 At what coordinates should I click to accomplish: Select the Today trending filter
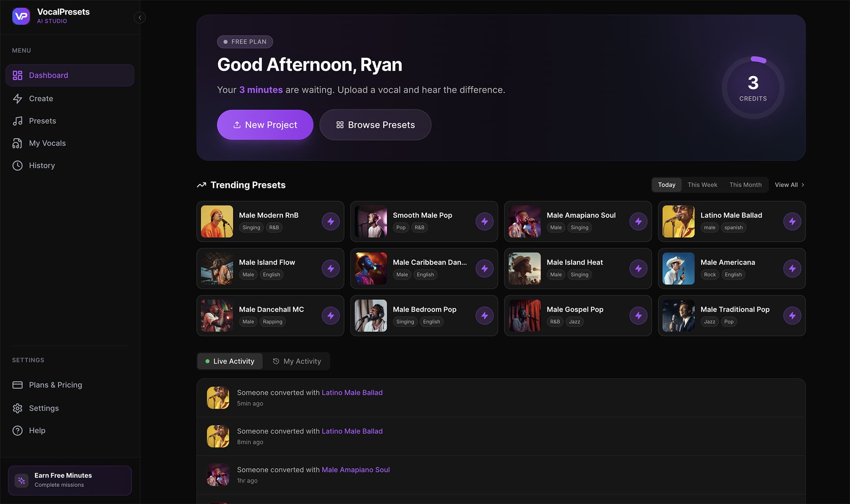(x=666, y=185)
